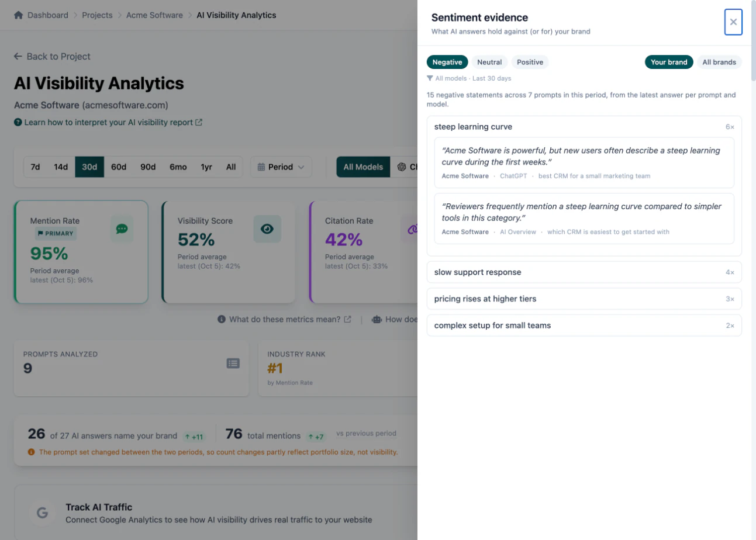Click the filter funnel icon in Sentiment panel
This screenshot has height=540, width=756.
click(430, 78)
